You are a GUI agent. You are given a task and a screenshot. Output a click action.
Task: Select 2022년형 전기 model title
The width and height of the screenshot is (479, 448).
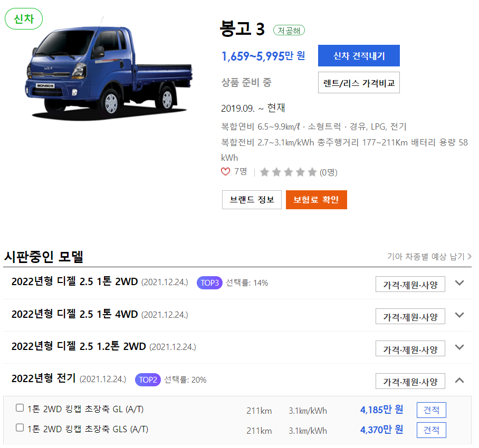43,379
